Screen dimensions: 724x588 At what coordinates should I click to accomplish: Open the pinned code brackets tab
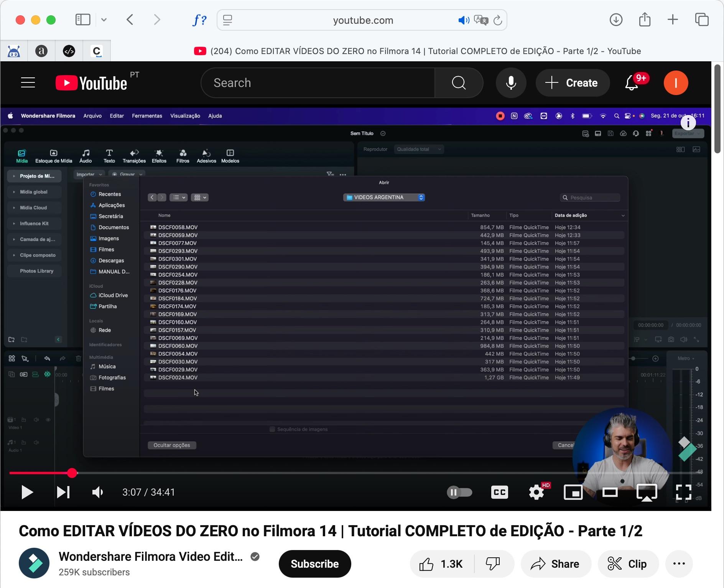69,51
